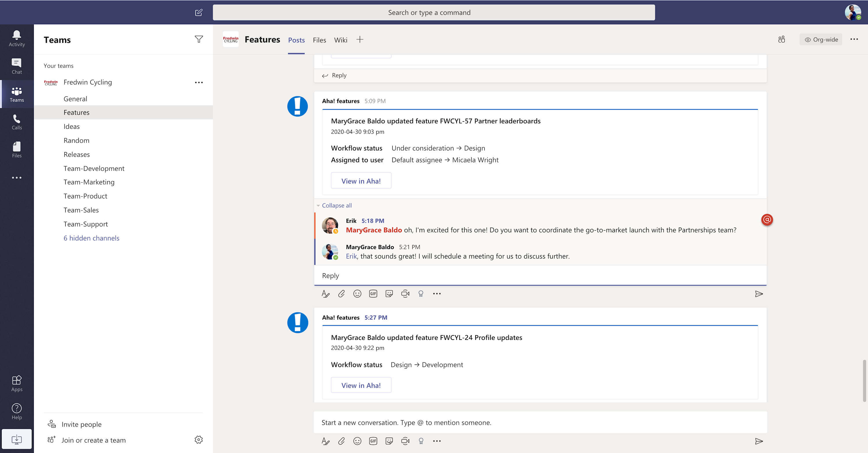
Task: Click the Calls icon in sidebar
Action: click(17, 120)
